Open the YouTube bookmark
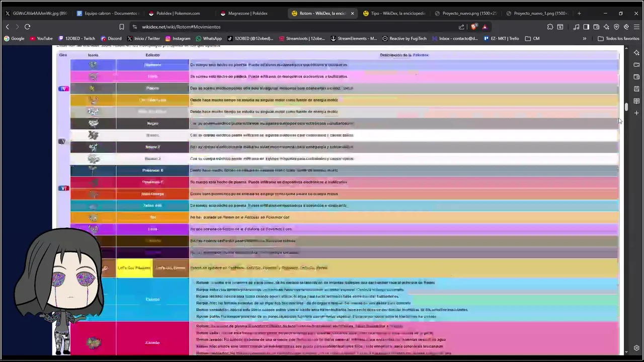 click(x=41, y=38)
